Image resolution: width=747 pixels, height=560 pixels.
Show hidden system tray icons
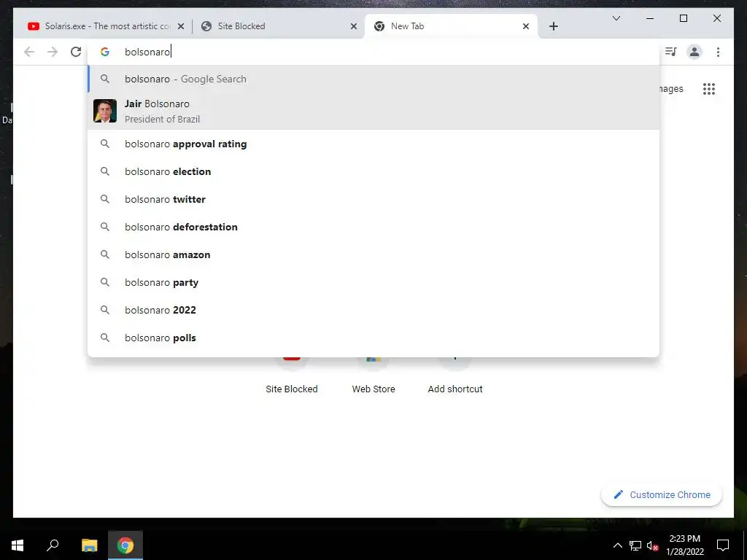point(617,545)
